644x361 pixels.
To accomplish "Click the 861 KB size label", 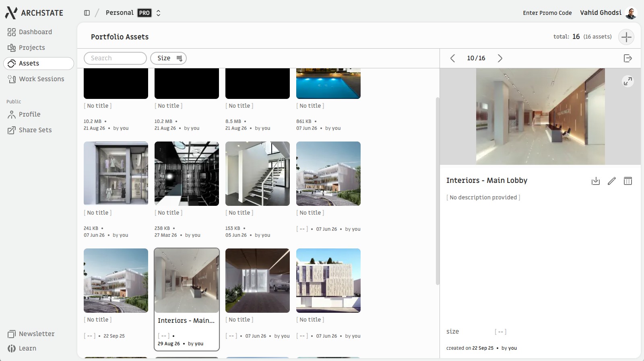I will tap(304, 121).
